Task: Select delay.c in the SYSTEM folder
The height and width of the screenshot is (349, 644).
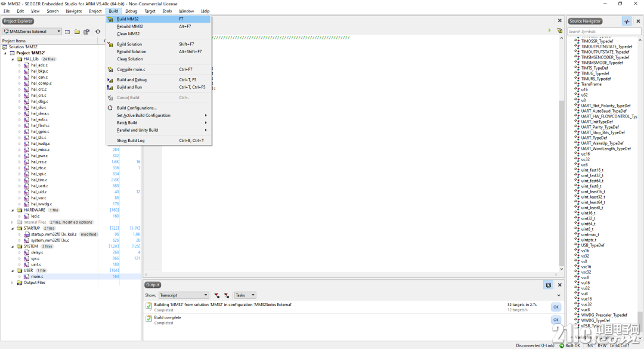Action: [x=37, y=252]
